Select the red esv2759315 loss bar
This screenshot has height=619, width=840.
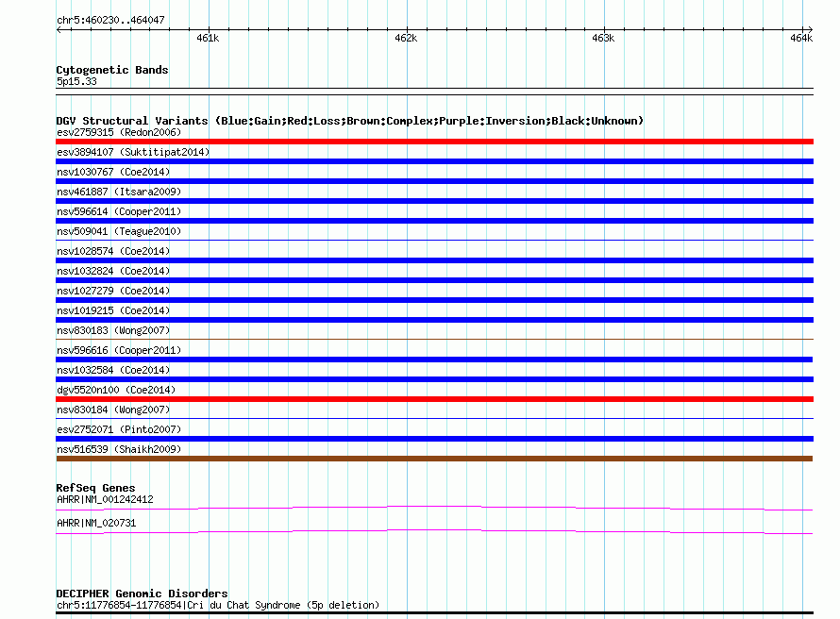tap(434, 142)
